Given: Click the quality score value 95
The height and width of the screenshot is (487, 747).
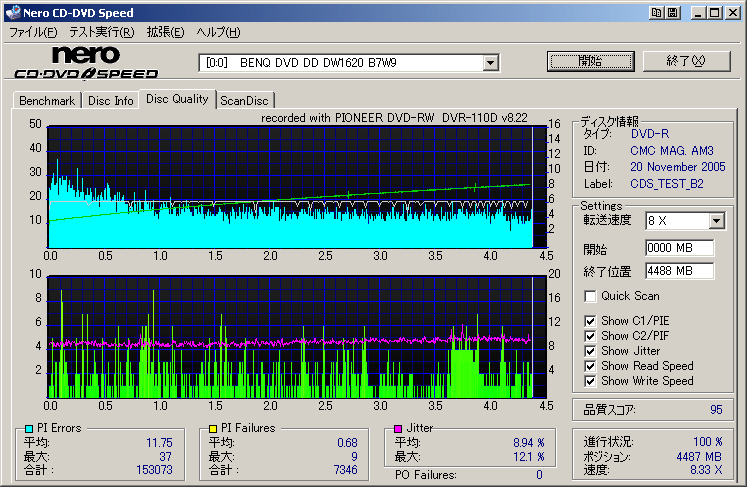Looking at the screenshot, I should coord(716,410).
